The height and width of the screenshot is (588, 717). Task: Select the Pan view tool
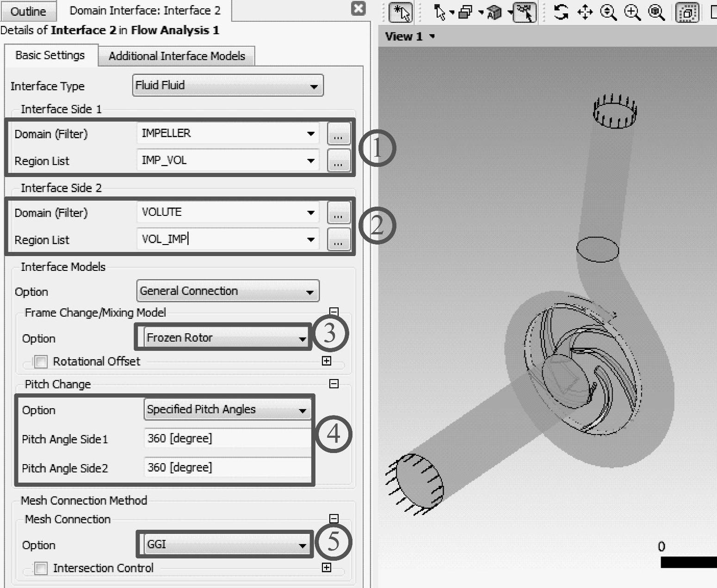click(x=585, y=12)
